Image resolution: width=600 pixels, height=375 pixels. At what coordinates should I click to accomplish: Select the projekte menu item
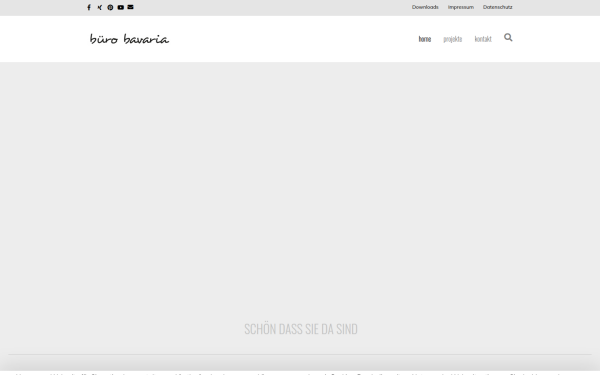pos(453,39)
